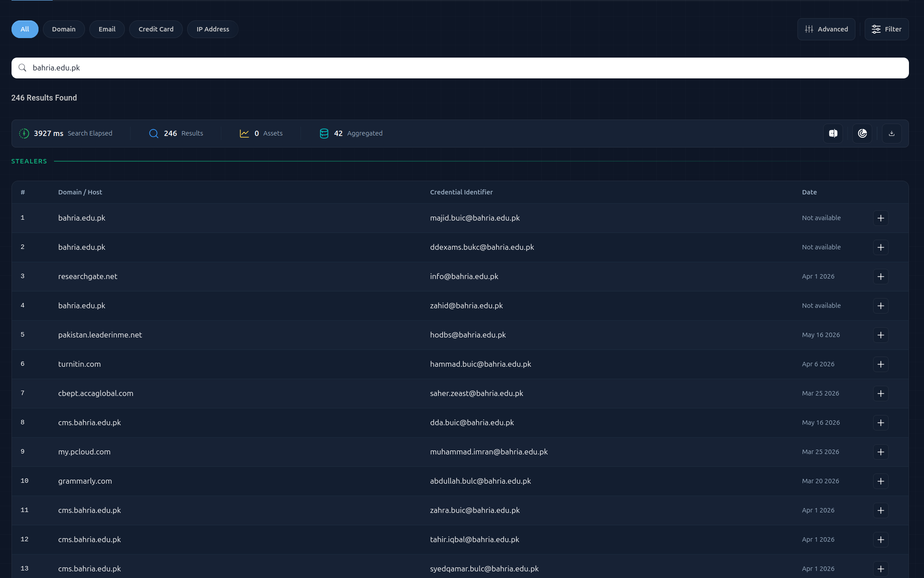Expand row for info@bahria.edu.pk

tap(881, 276)
